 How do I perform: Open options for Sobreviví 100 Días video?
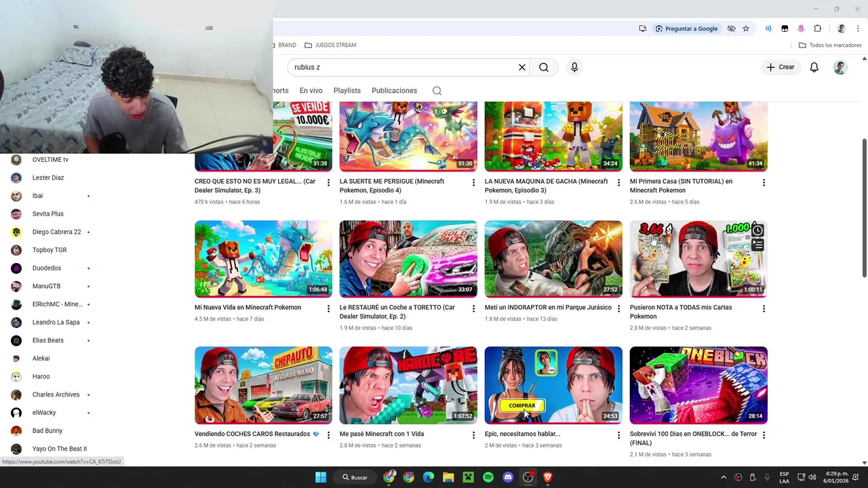point(764,435)
